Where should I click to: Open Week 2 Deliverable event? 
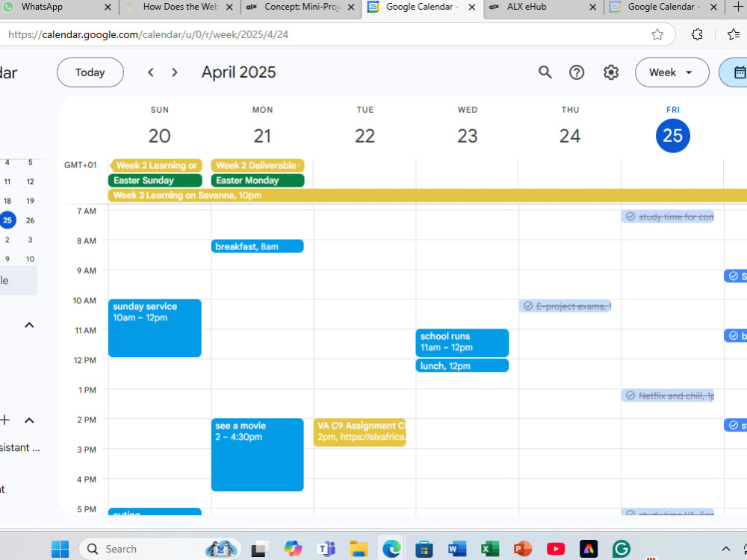pyautogui.click(x=258, y=165)
